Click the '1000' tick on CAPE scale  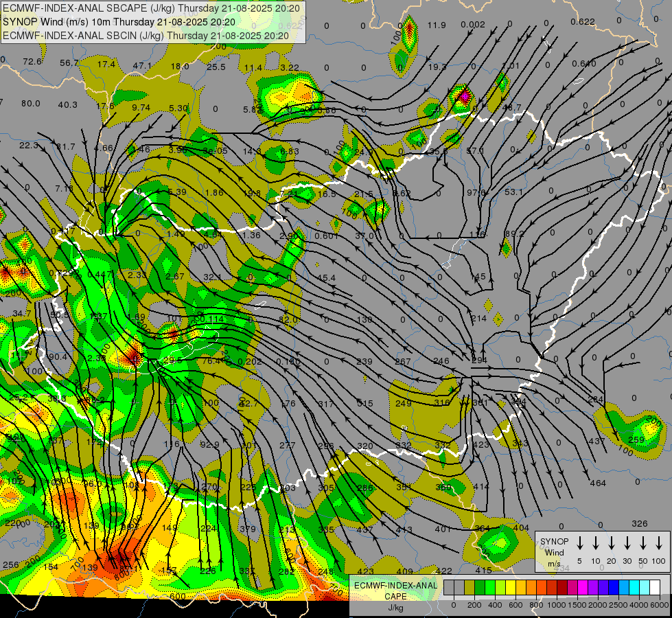tap(557, 605)
